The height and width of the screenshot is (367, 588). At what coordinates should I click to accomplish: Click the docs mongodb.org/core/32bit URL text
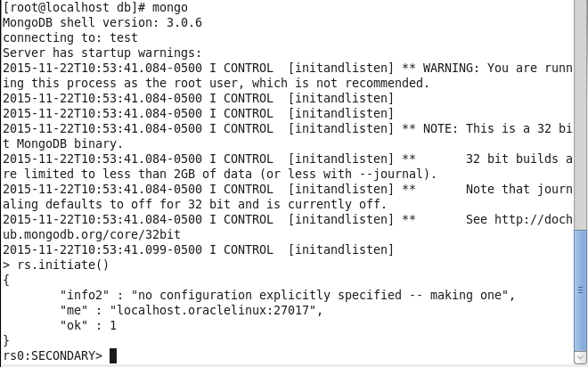92,234
